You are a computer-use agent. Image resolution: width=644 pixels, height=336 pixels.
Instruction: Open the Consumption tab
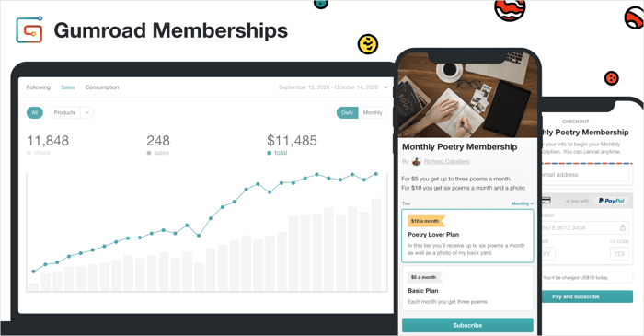[102, 87]
